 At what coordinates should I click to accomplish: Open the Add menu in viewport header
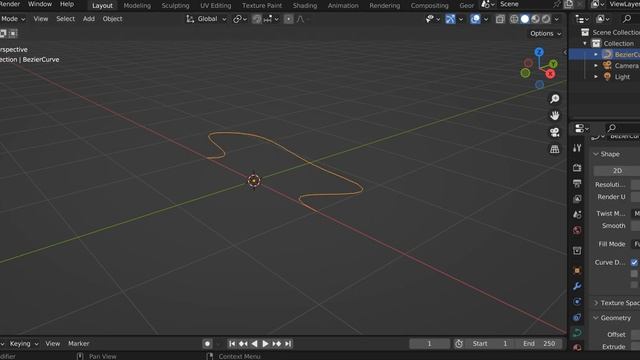point(89,19)
